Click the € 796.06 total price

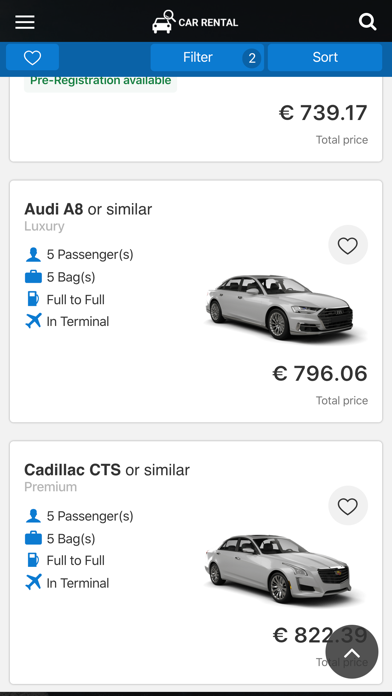coord(320,373)
